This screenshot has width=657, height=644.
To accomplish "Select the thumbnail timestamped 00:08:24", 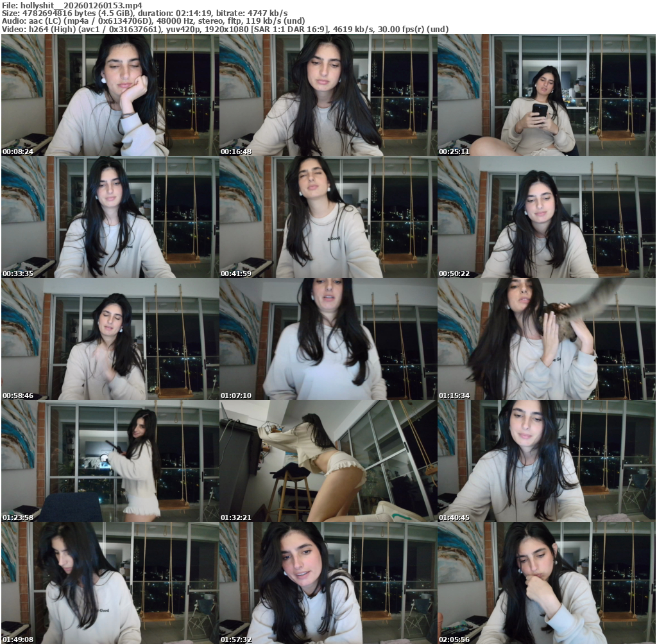I will pos(110,95).
